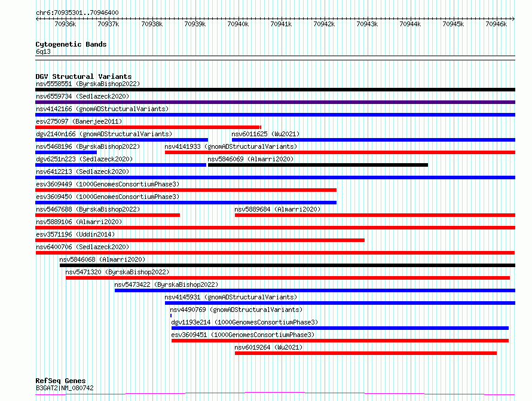Click dgv2140n166 (gnomADStructuralVariants) label
This screenshot has width=532, height=401.
point(104,134)
